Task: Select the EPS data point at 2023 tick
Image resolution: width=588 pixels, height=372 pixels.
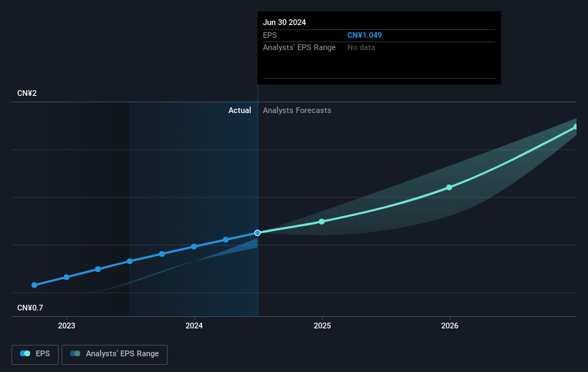Action: click(x=67, y=278)
